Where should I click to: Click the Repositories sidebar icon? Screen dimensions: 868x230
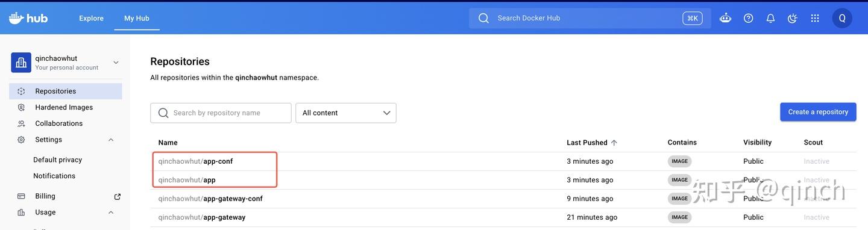pyautogui.click(x=21, y=92)
